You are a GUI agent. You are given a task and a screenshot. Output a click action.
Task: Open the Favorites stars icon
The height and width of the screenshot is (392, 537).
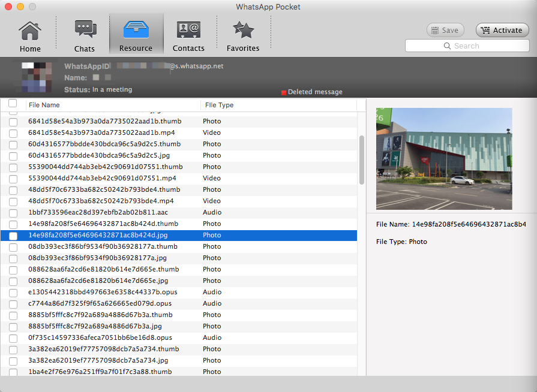tap(243, 30)
